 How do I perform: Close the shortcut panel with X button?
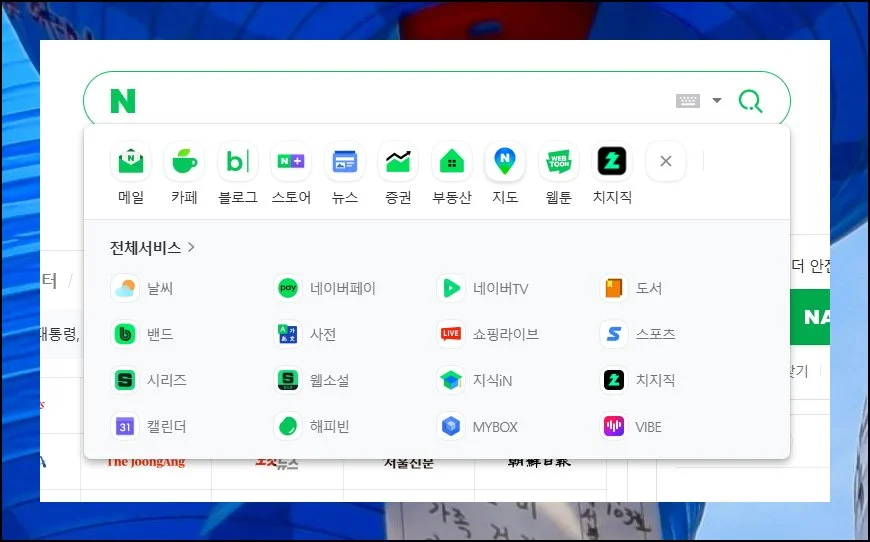coord(666,161)
